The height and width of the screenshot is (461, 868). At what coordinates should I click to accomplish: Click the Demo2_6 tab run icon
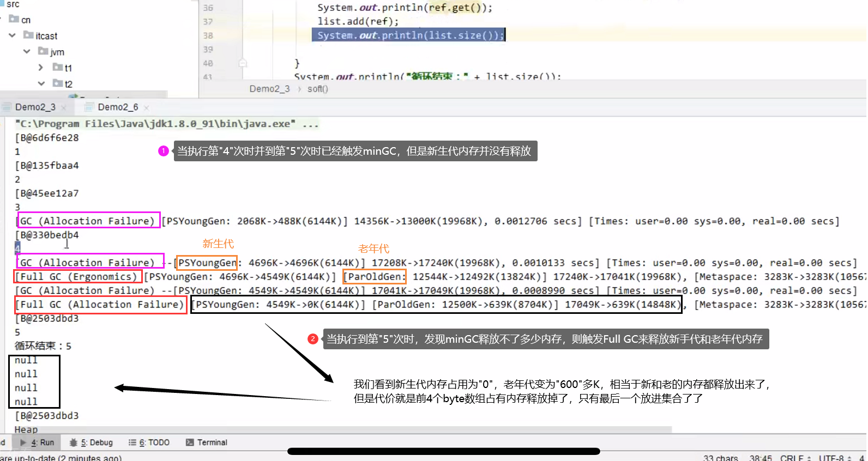click(x=89, y=107)
